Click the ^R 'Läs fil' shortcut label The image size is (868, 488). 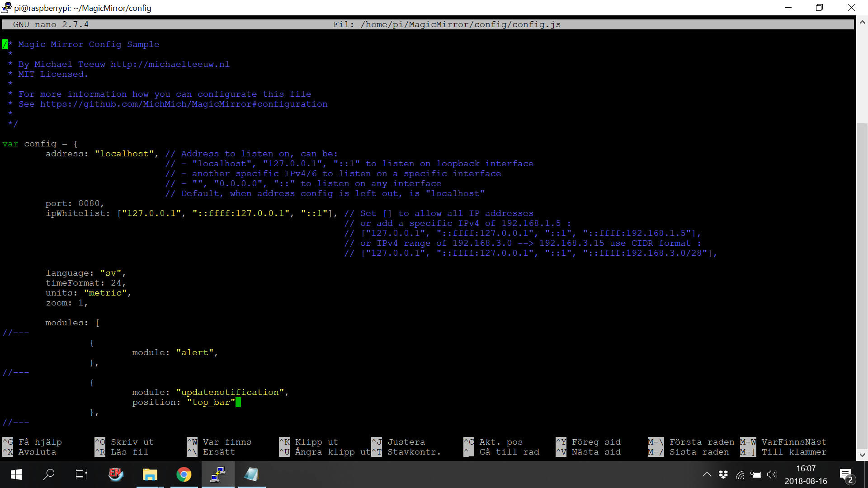pyautogui.click(x=129, y=452)
